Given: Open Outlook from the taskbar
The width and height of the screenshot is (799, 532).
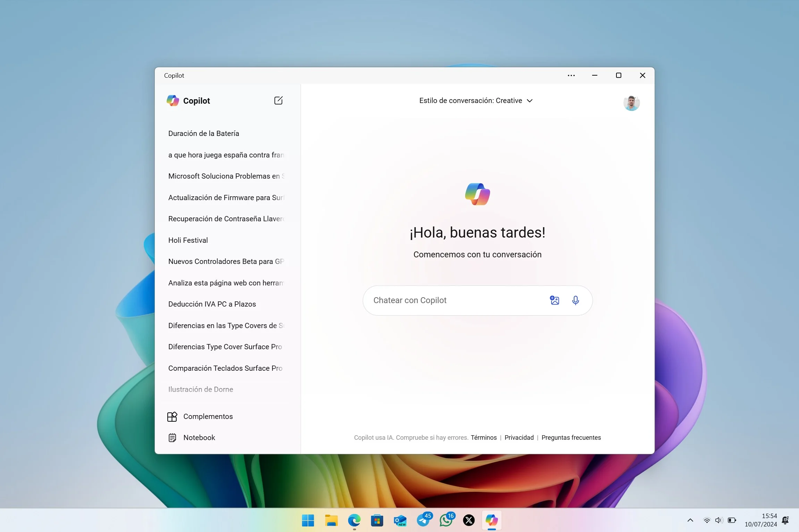Looking at the screenshot, I should (x=399, y=521).
